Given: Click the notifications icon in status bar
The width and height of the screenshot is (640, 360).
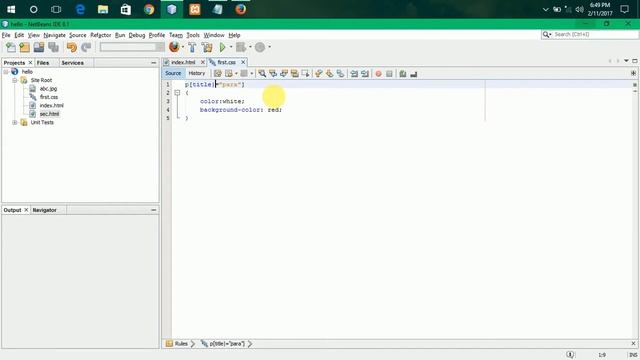Looking at the screenshot, I should tap(570, 355).
